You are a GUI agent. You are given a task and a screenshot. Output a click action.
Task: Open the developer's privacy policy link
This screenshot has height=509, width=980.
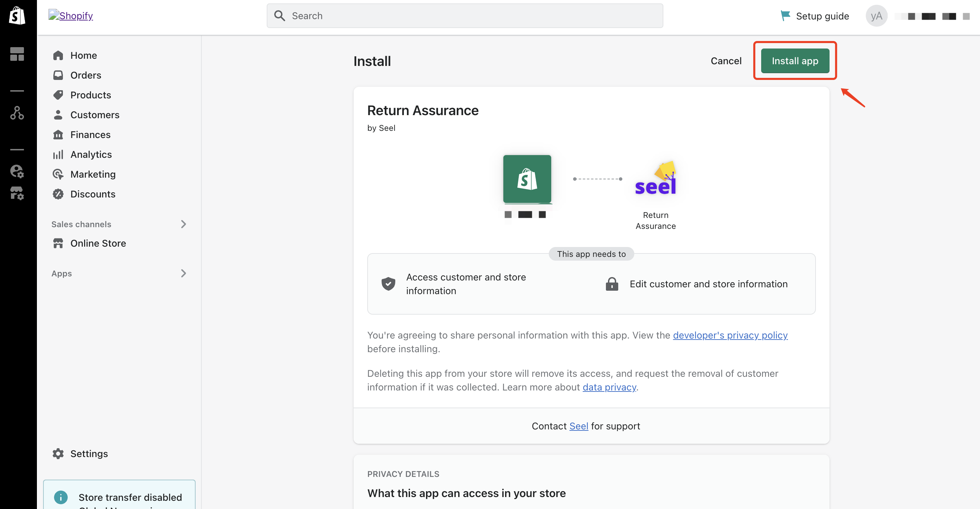click(x=730, y=335)
